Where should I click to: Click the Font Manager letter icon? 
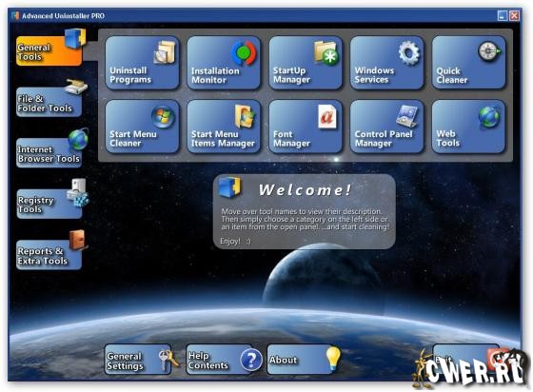tap(327, 116)
